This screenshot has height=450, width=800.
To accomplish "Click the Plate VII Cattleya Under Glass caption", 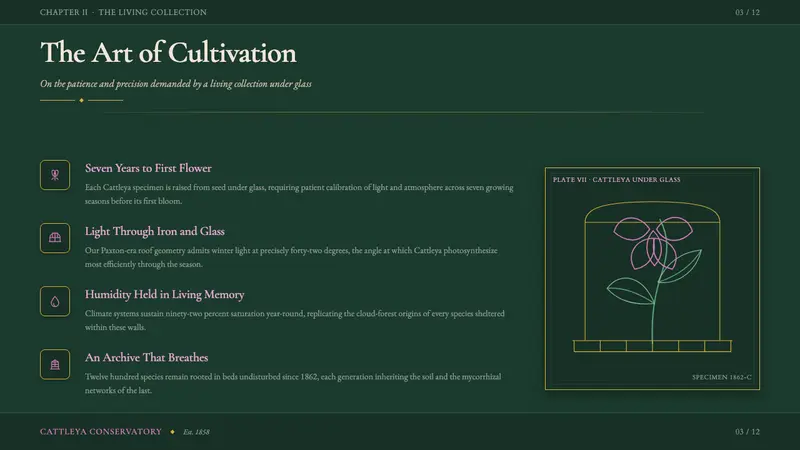I will tap(616, 180).
